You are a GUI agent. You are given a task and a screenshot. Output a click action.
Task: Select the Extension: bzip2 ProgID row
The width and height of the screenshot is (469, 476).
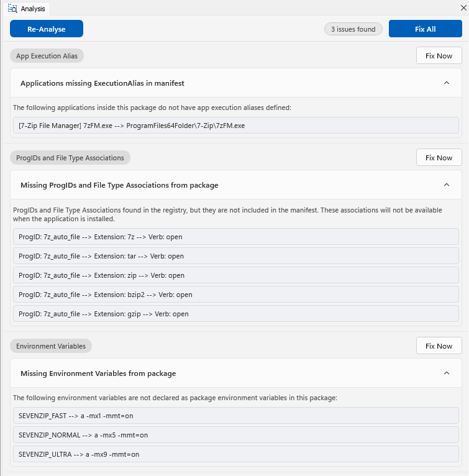236,295
